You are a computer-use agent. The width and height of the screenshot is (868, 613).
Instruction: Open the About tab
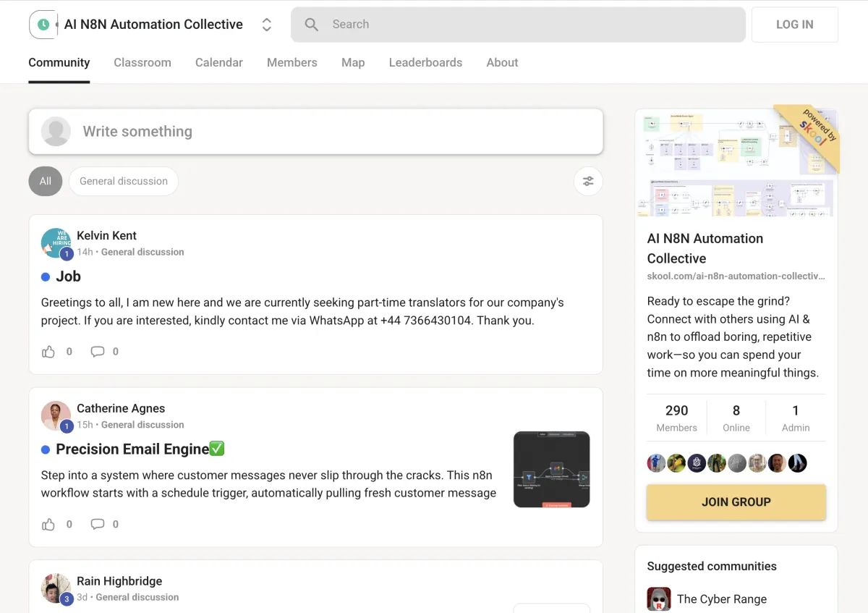click(502, 62)
